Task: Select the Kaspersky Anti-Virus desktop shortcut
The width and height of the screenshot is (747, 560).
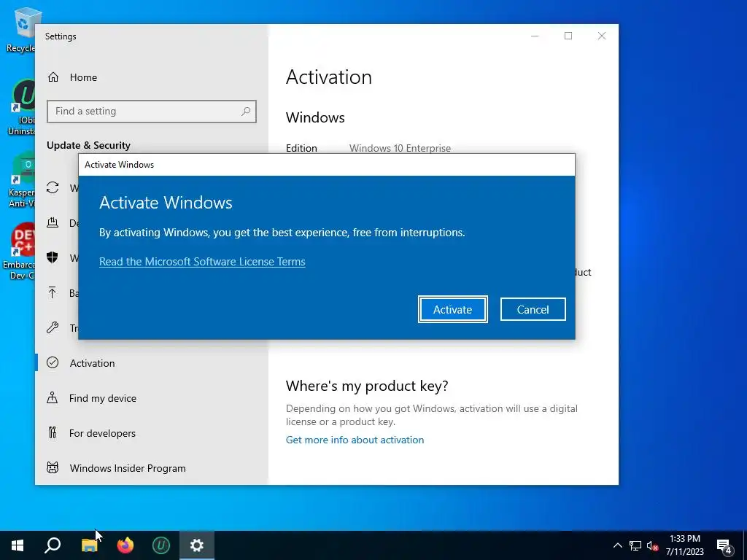Action: [21, 181]
